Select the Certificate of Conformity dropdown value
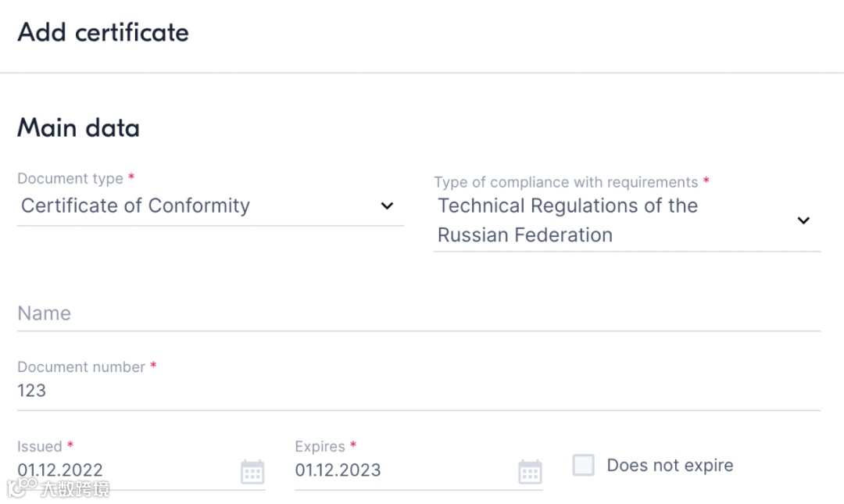Image resolution: width=844 pixels, height=504 pixels. 136,206
